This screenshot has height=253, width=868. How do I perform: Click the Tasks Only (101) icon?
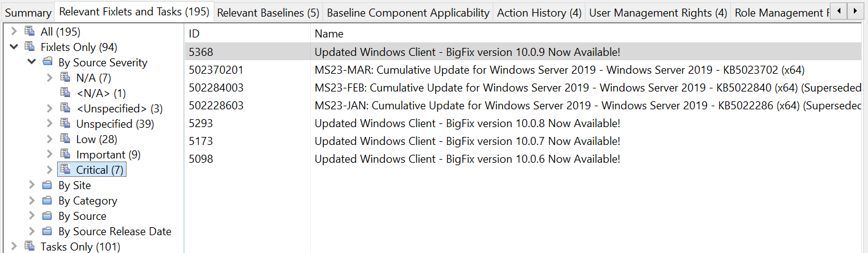click(29, 247)
